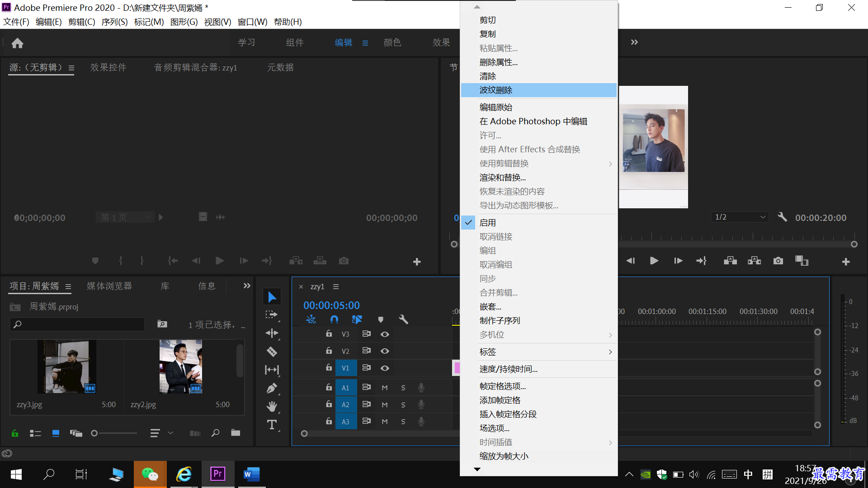Switch to 效果控件 tab
Screen dimensions: 868x488
(x=108, y=67)
